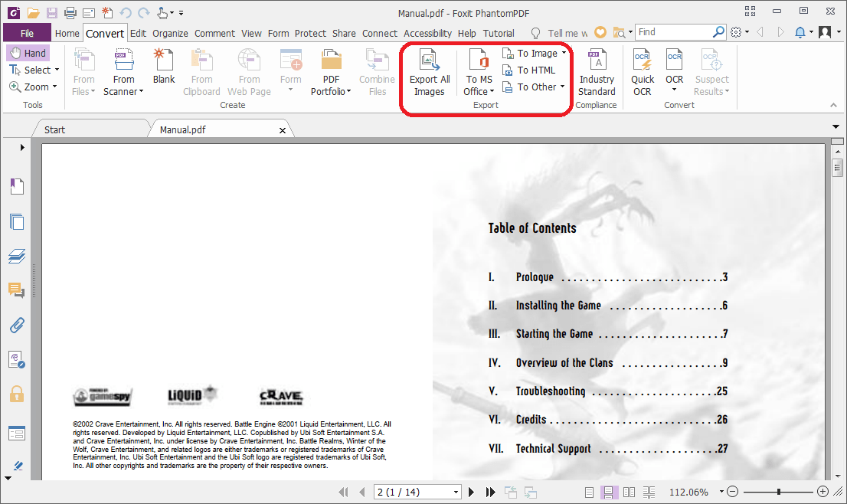This screenshot has height=504, width=847.
Task: Enable single page view mode
Action: pos(589,492)
